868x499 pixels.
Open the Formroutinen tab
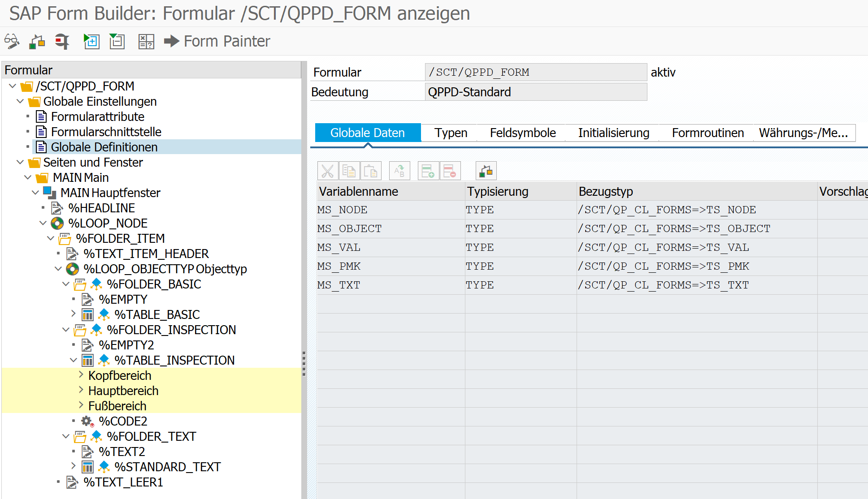click(707, 133)
